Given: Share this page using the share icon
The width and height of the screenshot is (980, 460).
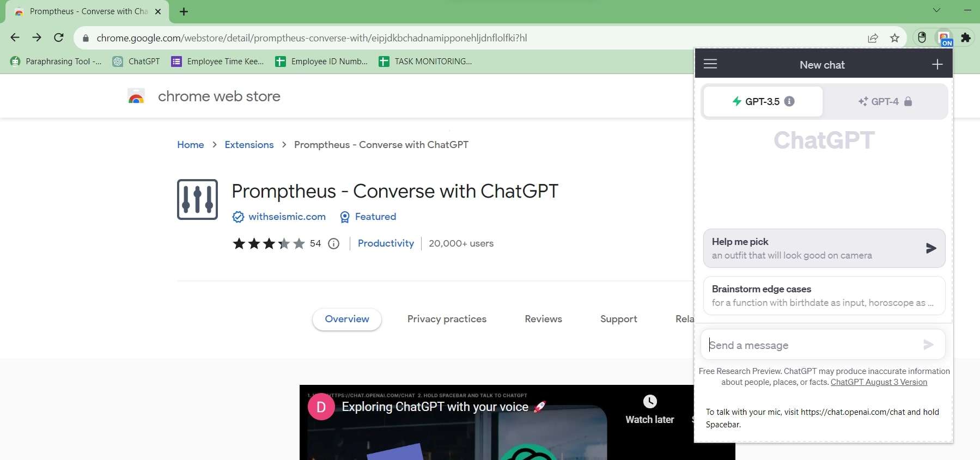Looking at the screenshot, I should tap(873, 38).
